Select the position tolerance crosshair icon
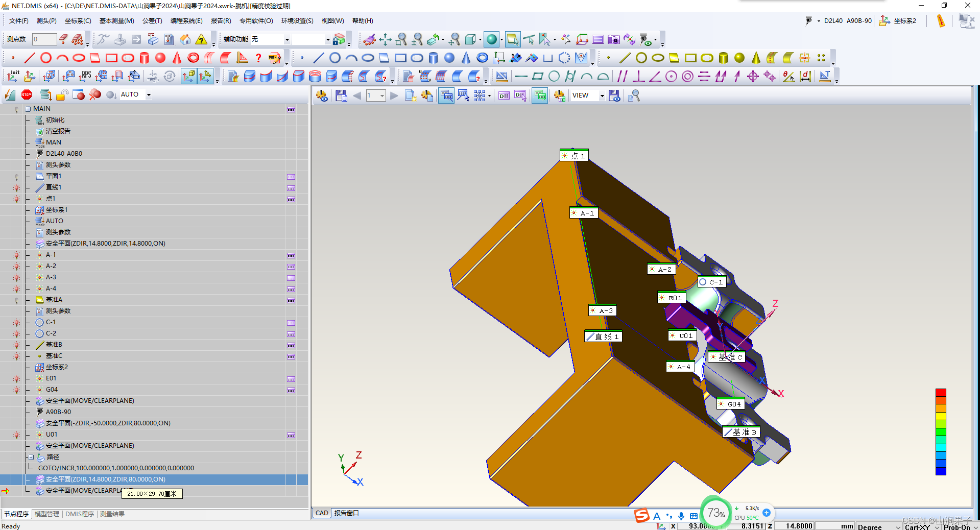Image resolution: width=980 pixels, height=530 pixels. pos(753,77)
